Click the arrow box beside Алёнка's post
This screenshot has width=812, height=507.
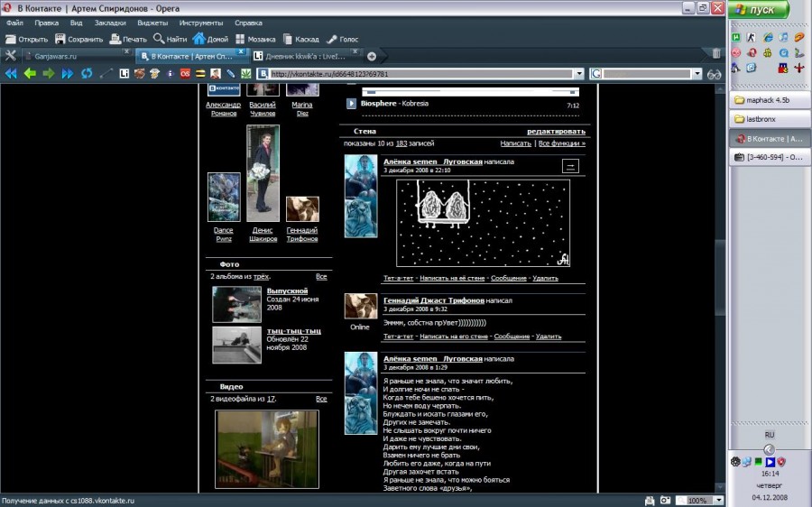coord(570,166)
